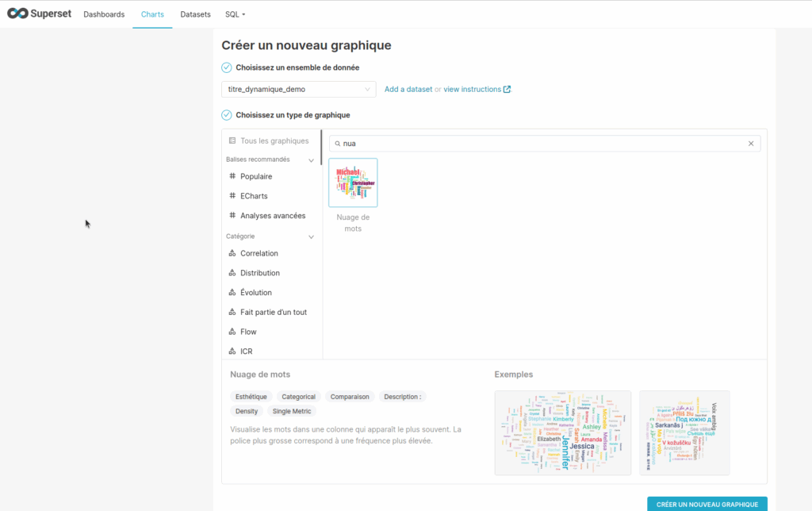Open the SQL menu

coord(235,14)
